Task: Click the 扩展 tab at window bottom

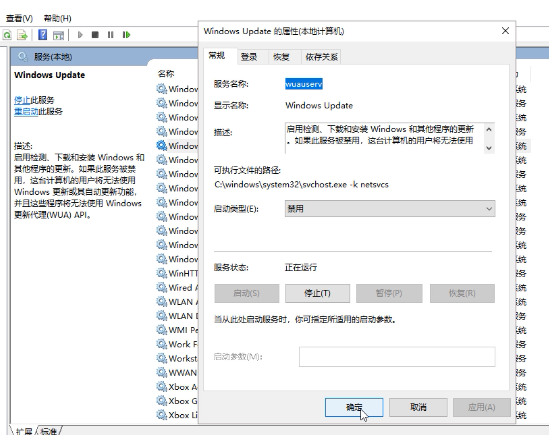Action: point(24,431)
